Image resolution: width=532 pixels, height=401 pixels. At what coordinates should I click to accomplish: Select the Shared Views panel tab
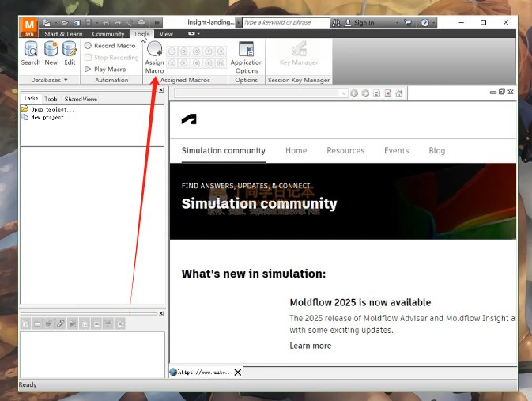tap(81, 99)
